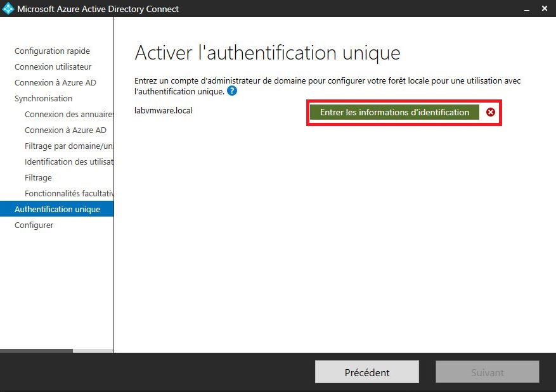Open the Configurer step
556x392 pixels.
click(34, 225)
